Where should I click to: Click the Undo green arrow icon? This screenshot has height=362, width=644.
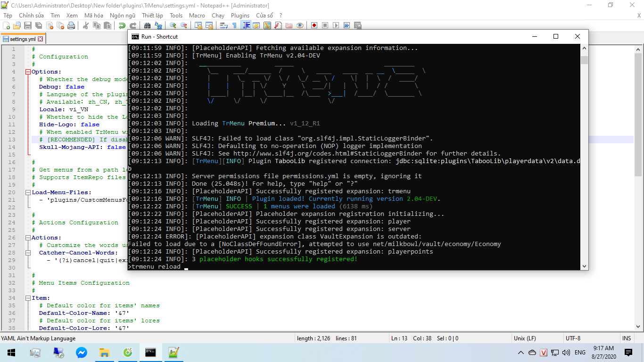click(x=122, y=25)
